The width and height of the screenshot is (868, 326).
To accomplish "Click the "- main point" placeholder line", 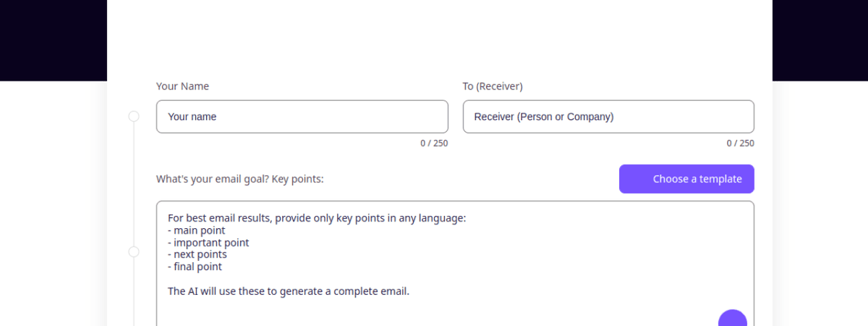I will coord(197,230).
